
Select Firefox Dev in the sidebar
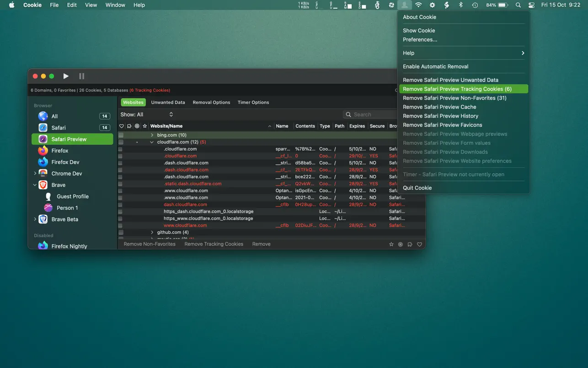(65, 162)
